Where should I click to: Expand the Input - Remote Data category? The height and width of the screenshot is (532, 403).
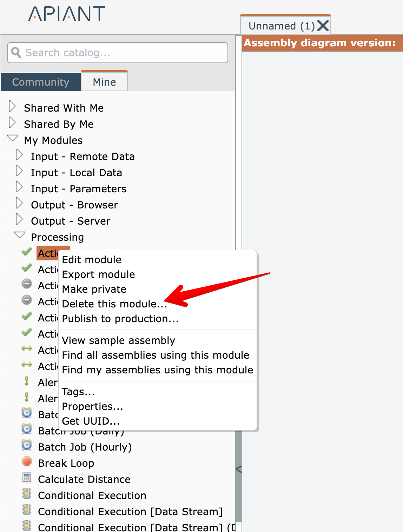(x=19, y=155)
